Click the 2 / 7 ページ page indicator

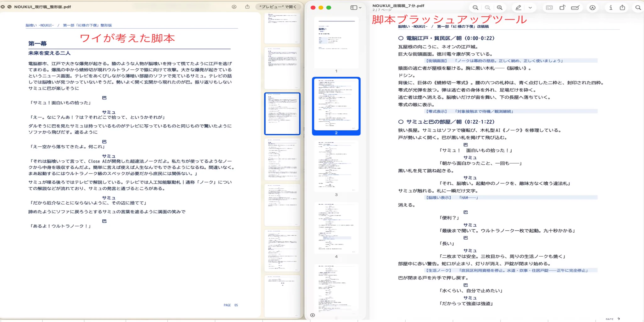click(382, 10)
